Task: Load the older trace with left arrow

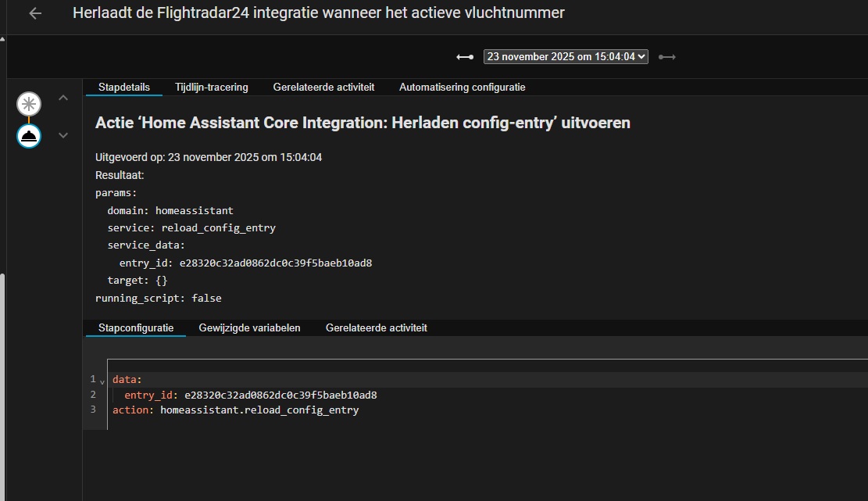Action: click(465, 56)
